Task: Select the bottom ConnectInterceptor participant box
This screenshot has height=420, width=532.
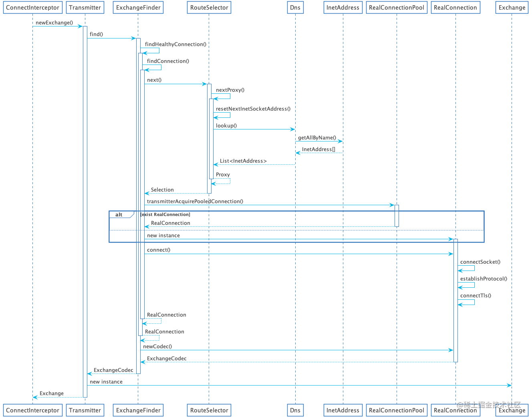Action: (x=32, y=410)
